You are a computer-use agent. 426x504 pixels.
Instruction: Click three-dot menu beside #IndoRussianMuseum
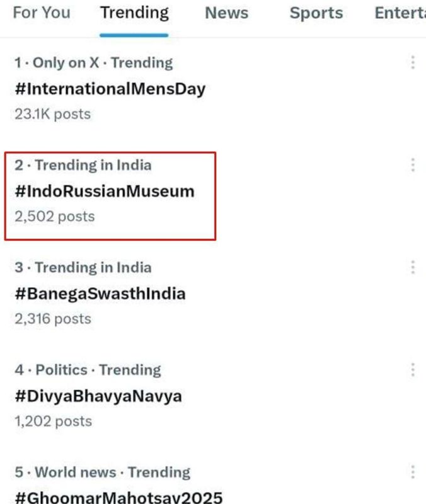point(413,165)
